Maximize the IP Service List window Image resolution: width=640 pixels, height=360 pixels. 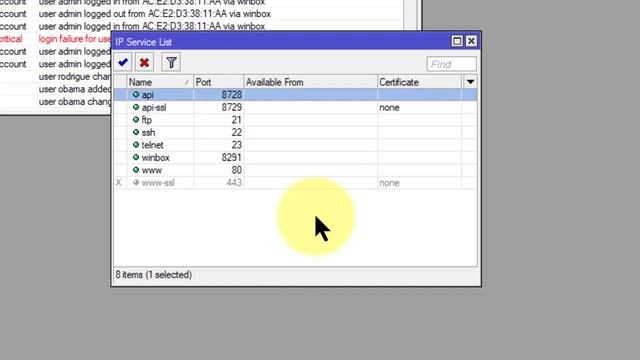tap(457, 41)
